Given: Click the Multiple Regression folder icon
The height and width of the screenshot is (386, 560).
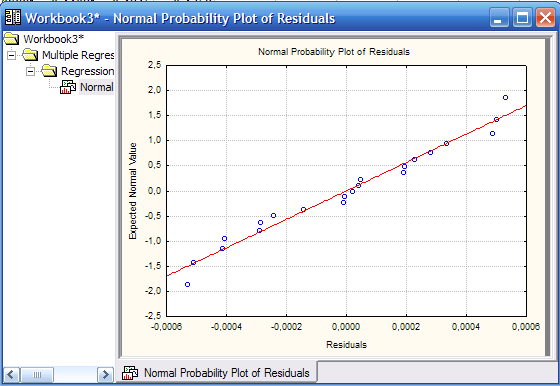Looking at the screenshot, I should [30, 55].
